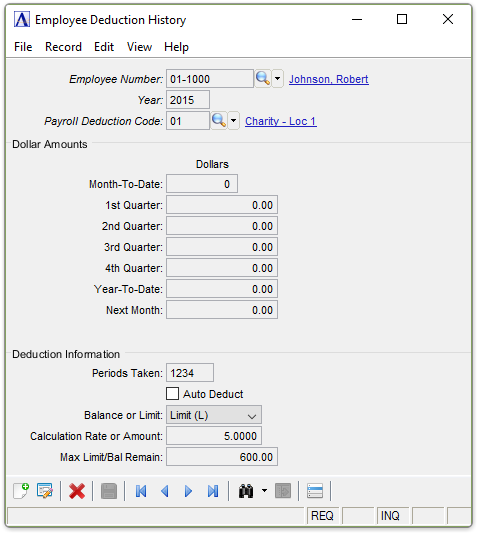Open the View menu
The image size is (481, 536).
tap(139, 47)
